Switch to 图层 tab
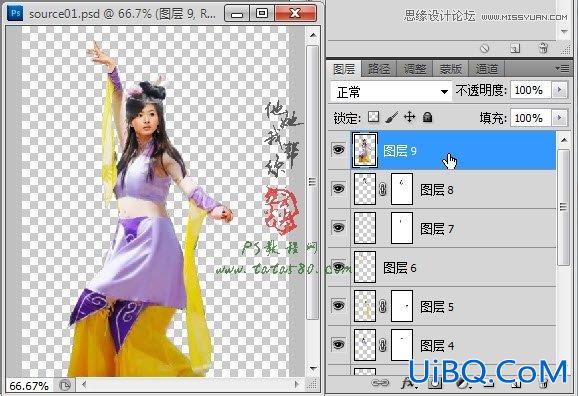The height and width of the screenshot is (396, 578). pyautogui.click(x=344, y=69)
